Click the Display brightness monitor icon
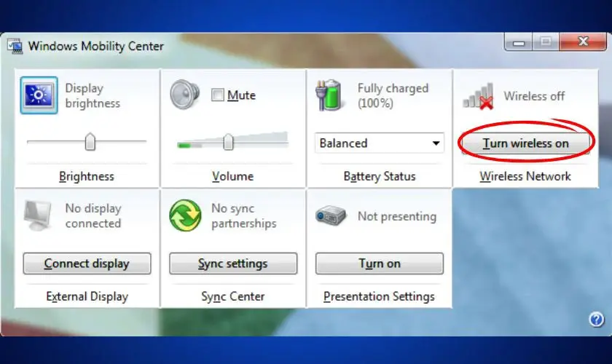The height and width of the screenshot is (364, 612). coord(39,95)
